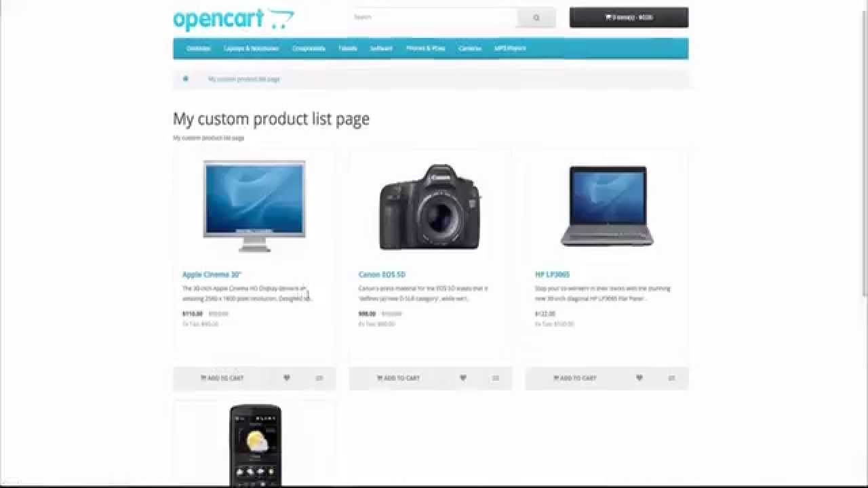Add Canon EOS 5D to wish list
The height and width of the screenshot is (488, 868).
pos(463,378)
